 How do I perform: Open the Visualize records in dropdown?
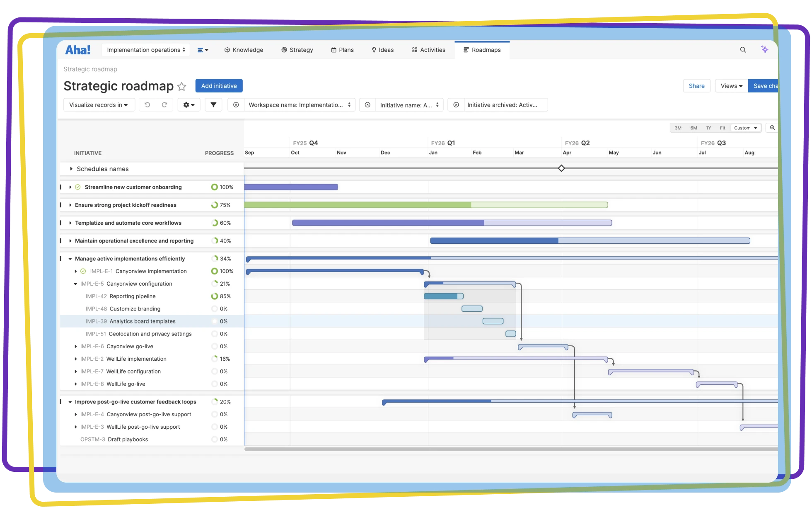99,105
